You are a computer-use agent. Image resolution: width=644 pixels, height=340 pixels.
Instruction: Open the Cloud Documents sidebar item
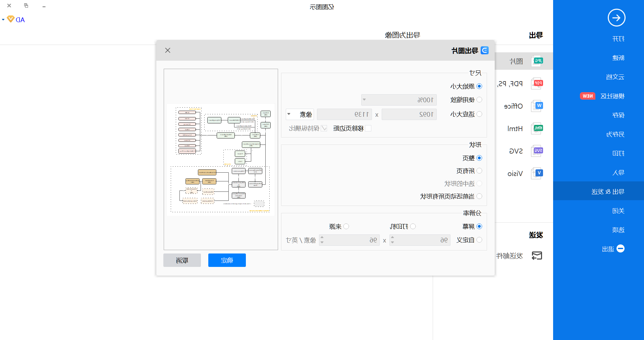click(615, 77)
